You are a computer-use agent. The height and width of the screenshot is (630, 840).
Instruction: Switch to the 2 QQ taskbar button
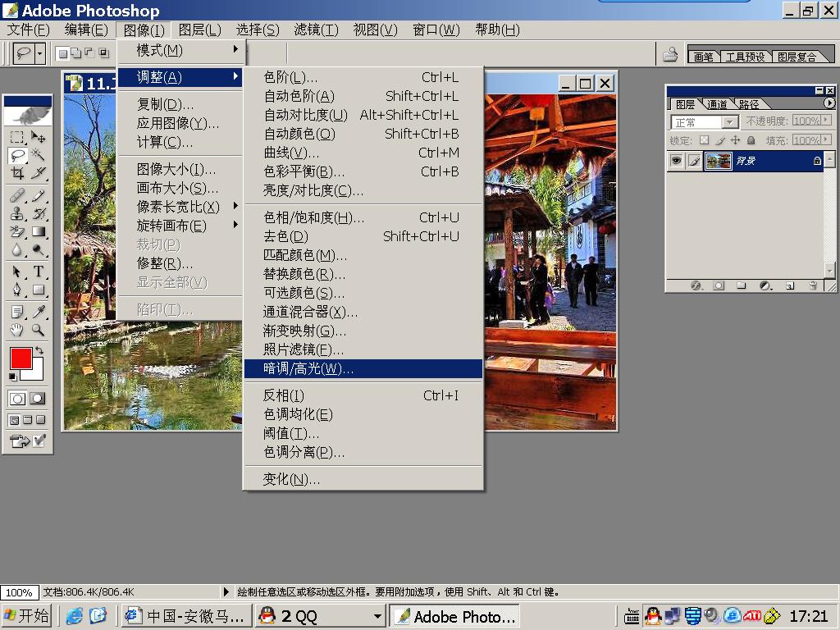point(320,616)
